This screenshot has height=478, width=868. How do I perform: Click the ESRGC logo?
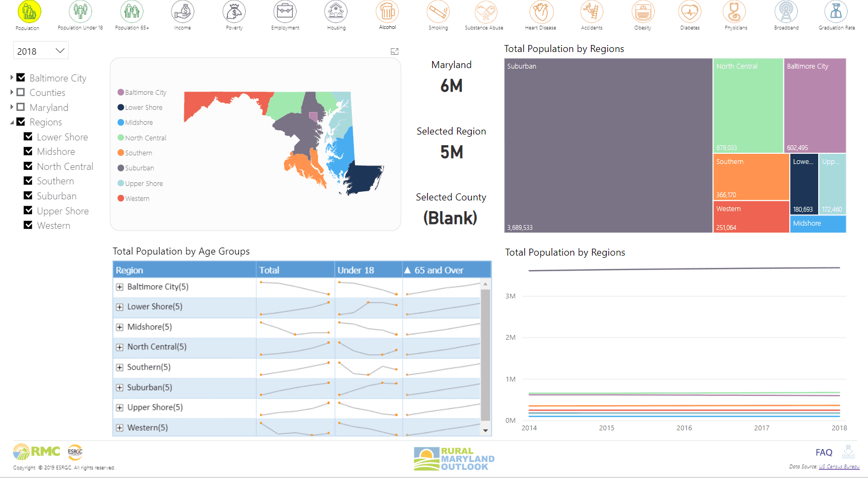click(75, 452)
